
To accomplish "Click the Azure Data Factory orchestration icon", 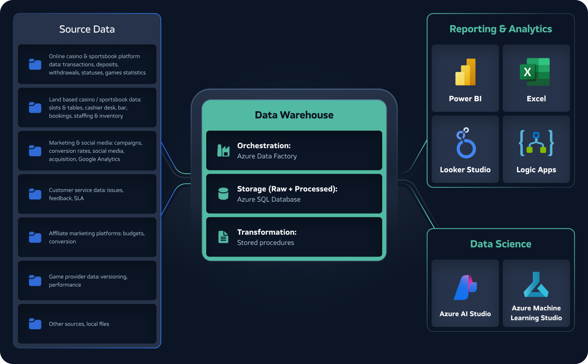I will pyautogui.click(x=223, y=151).
